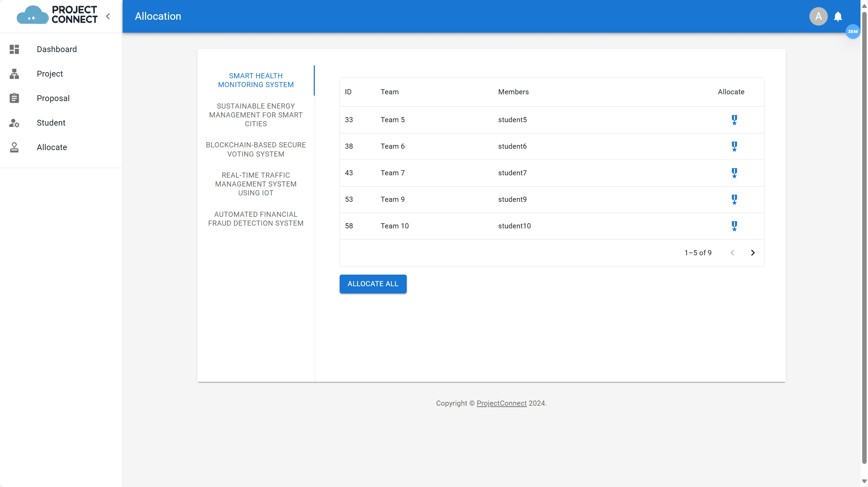
Task: Click the Dashboard grid icon in sidebar
Action: click(x=14, y=49)
